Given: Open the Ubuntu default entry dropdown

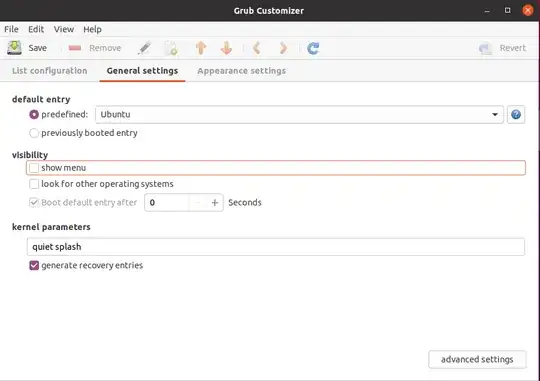Looking at the screenshot, I should [299, 114].
